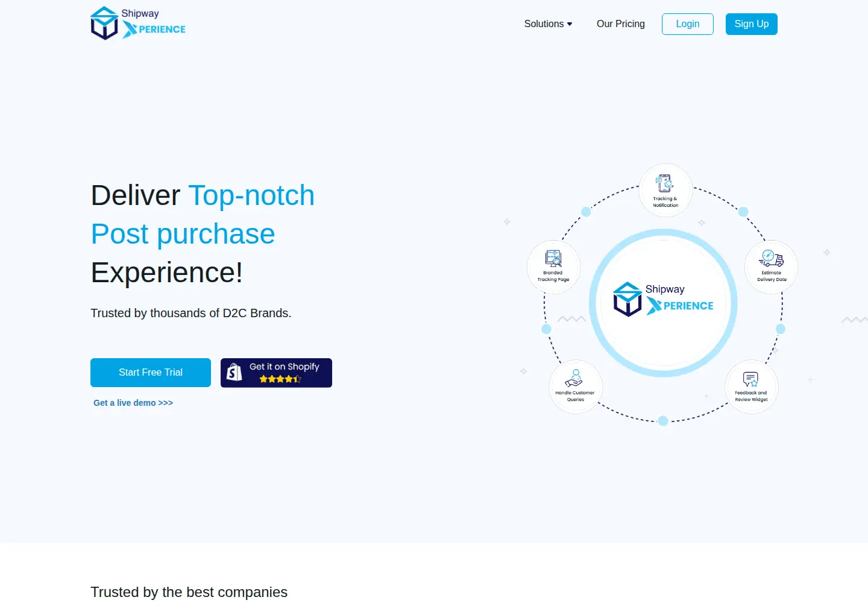
Task: Click the Shipway Xperience logo in header
Action: (138, 24)
